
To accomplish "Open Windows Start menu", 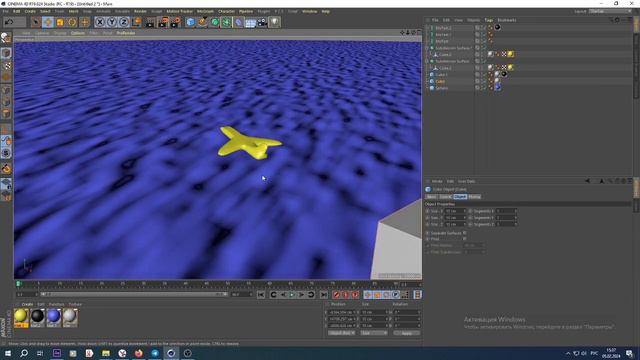I will pyautogui.click(x=8, y=353).
